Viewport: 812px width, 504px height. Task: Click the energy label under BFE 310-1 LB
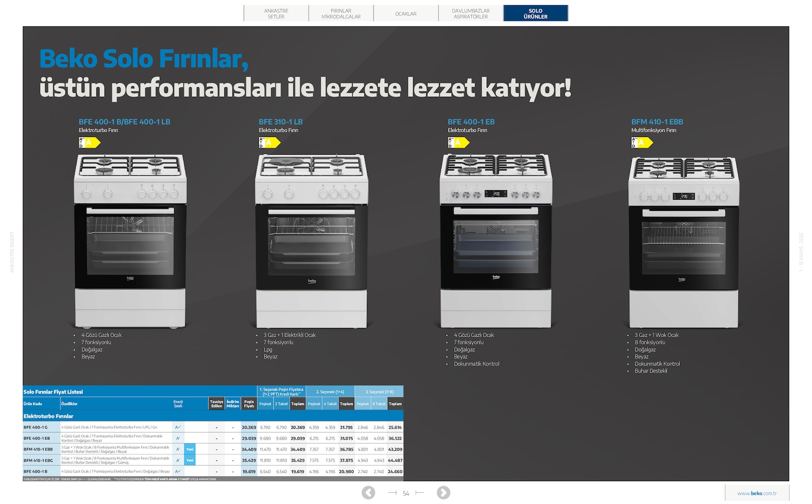(270, 142)
